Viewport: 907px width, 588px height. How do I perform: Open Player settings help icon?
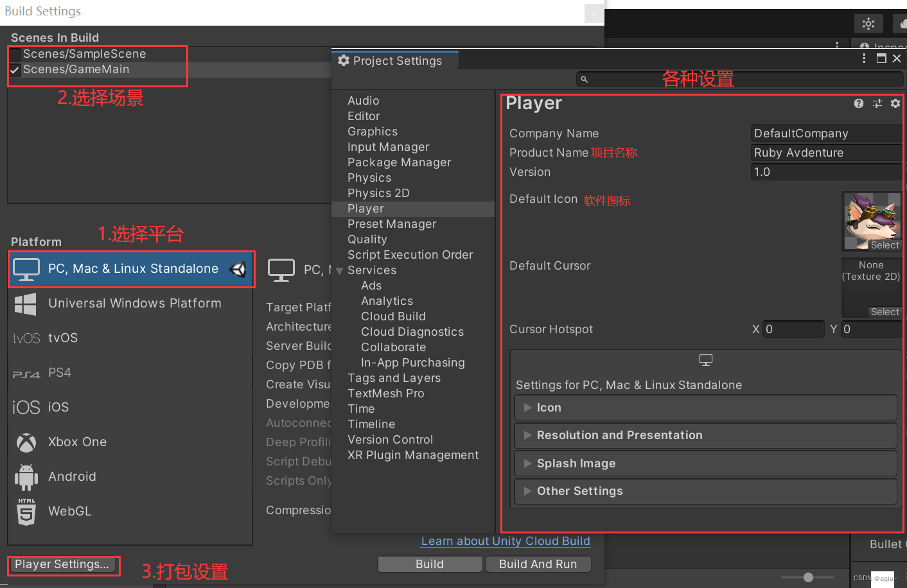pyautogui.click(x=859, y=103)
